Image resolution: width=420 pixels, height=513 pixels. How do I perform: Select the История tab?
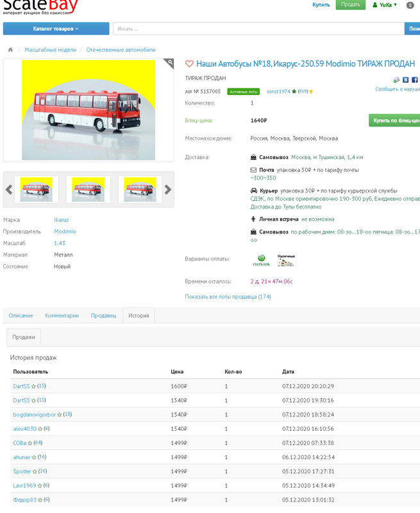click(139, 315)
